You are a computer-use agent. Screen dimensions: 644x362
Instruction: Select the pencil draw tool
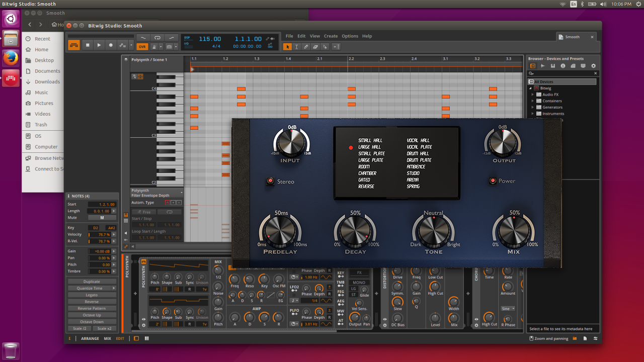(306, 46)
